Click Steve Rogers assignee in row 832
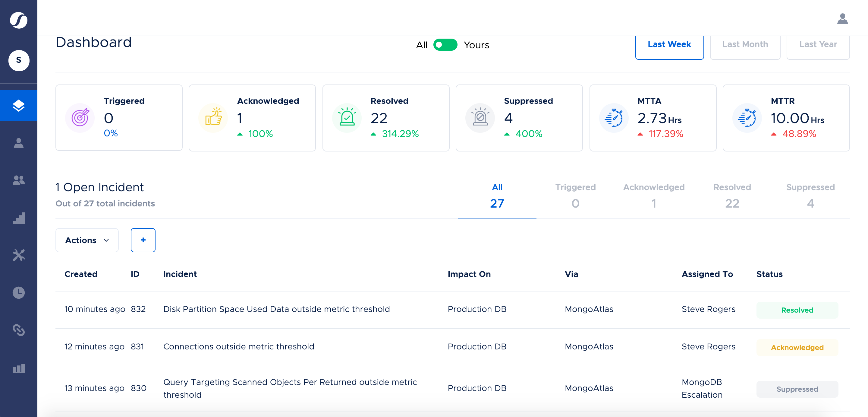The width and height of the screenshot is (868, 417). [x=708, y=309]
